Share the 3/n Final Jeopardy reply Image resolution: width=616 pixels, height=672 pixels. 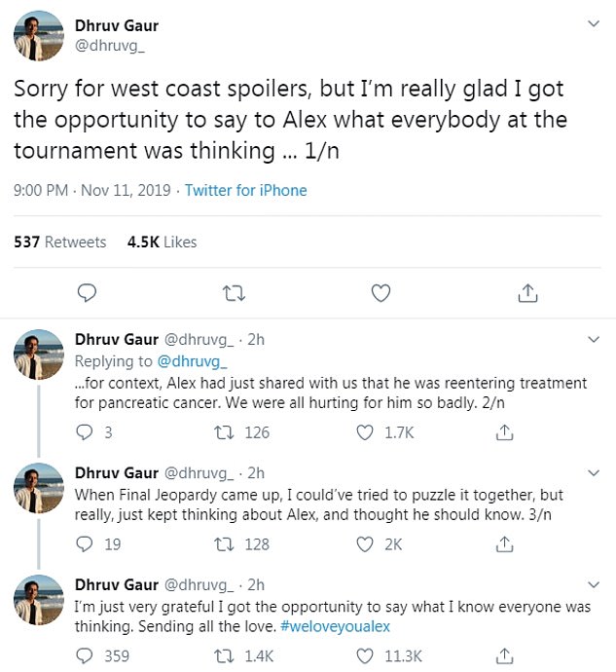(x=504, y=544)
